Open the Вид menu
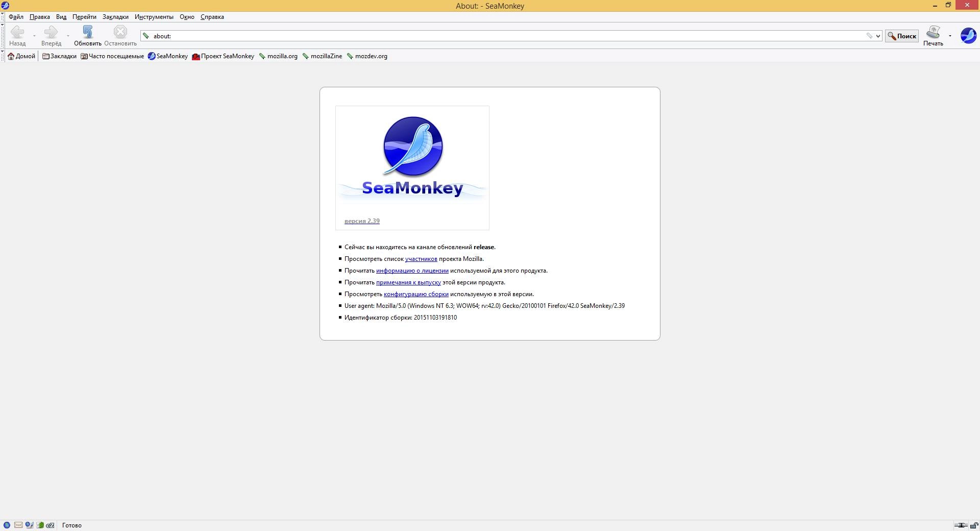This screenshot has height=531, width=980. click(x=61, y=17)
